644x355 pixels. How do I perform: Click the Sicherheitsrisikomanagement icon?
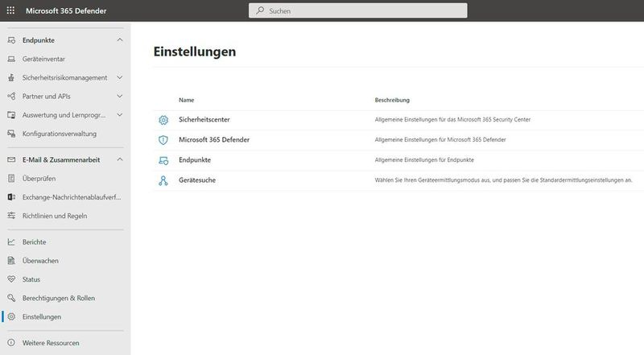pos(11,77)
